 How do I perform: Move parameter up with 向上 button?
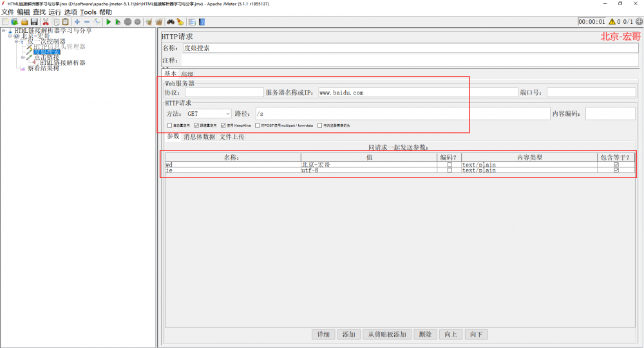451,334
